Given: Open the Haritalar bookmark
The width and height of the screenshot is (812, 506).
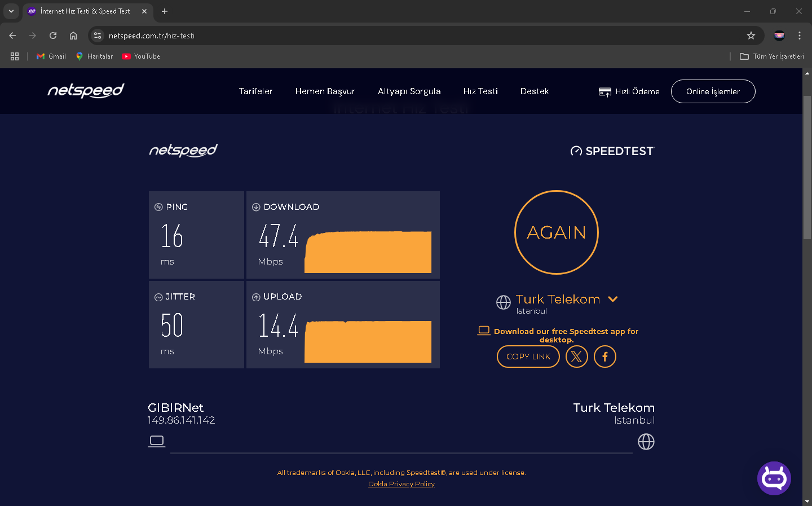Looking at the screenshot, I should tap(94, 56).
